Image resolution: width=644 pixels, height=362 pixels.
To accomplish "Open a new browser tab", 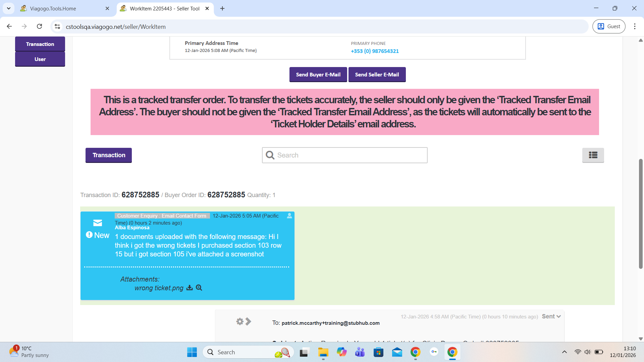I will click(x=222, y=8).
